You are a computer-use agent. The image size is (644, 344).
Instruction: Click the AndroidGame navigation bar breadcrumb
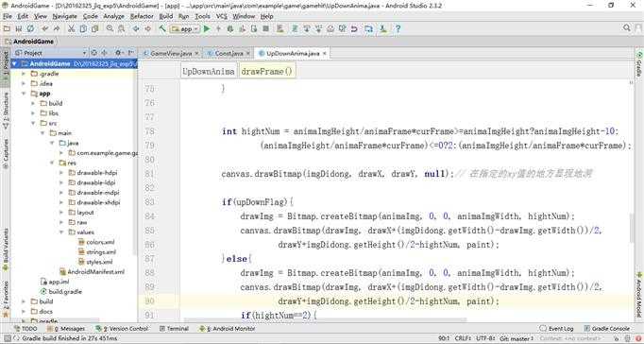[x=29, y=42]
